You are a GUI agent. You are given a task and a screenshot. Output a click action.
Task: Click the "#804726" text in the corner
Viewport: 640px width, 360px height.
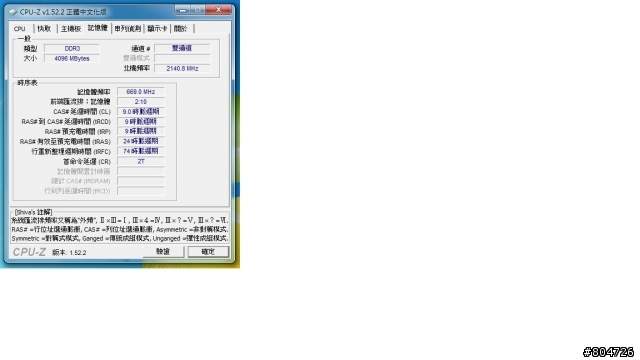(x=608, y=352)
